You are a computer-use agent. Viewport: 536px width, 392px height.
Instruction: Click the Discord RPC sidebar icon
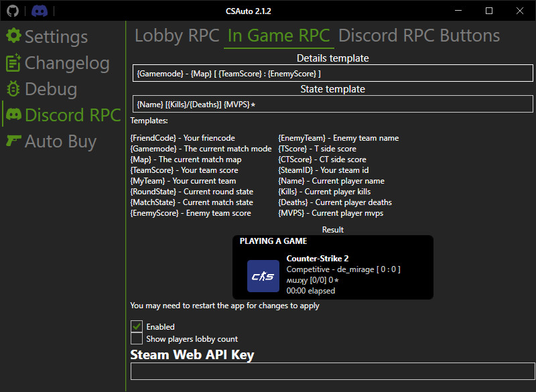(13, 115)
